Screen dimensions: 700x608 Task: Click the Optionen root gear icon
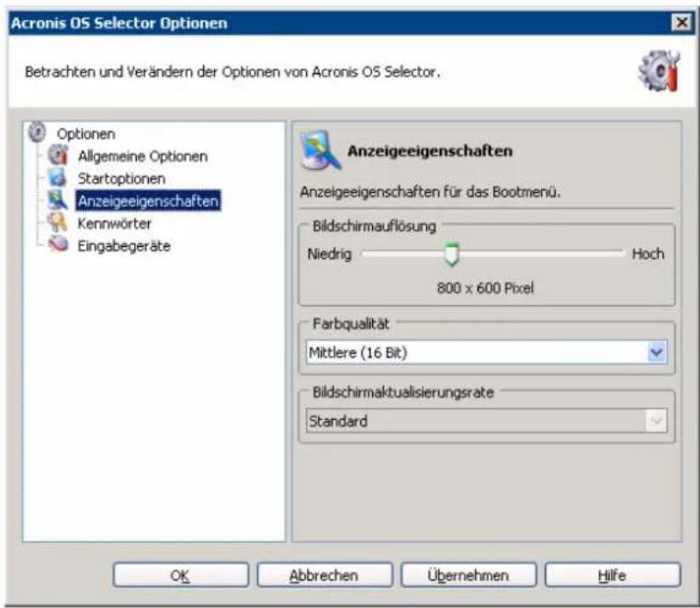[37, 132]
